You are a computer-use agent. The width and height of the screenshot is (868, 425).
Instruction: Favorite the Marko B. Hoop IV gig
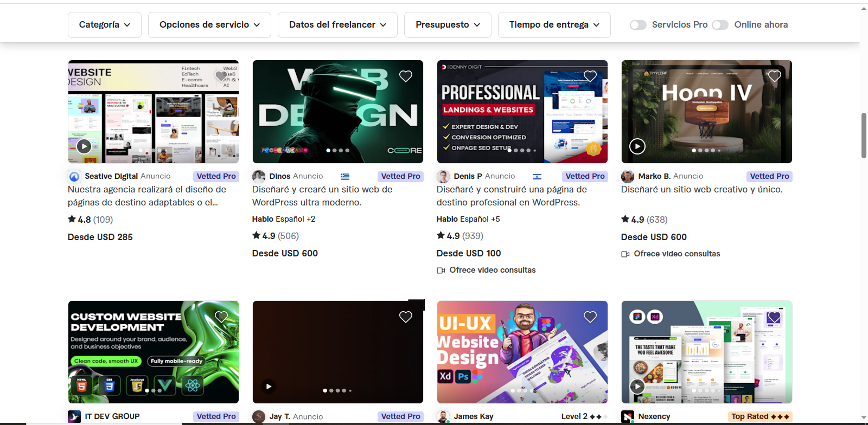pyautogui.click(x=775, y=76)
